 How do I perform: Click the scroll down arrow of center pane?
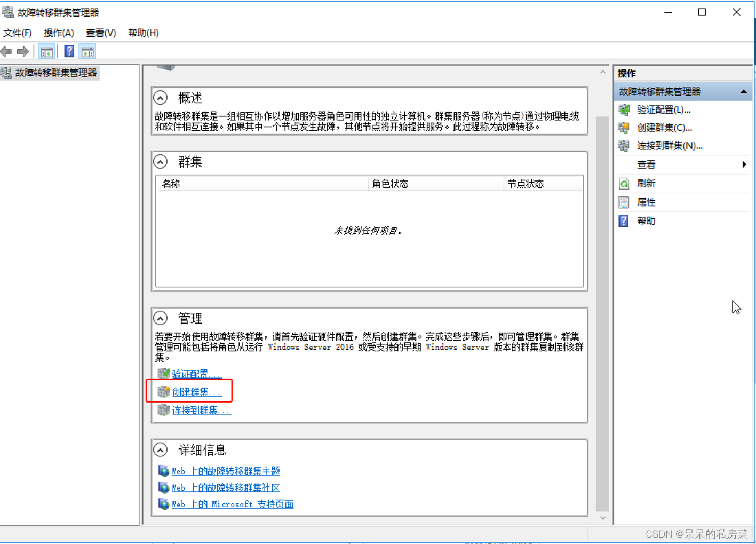(603, 518)
